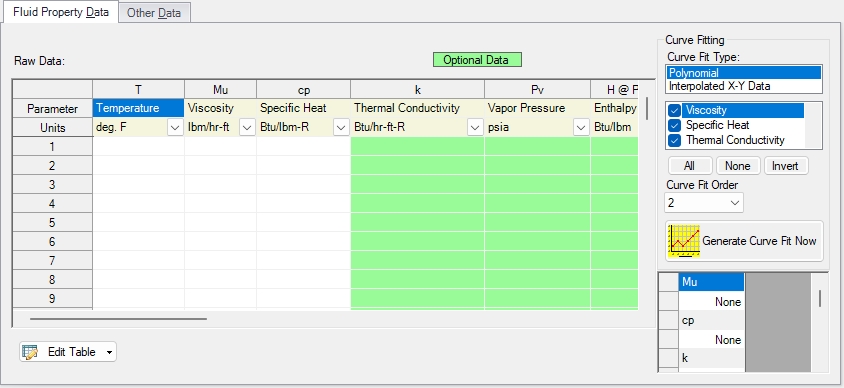Click the None value under cp
The height and width of the screenshot is (388, 844).
[x=712, y=340]
